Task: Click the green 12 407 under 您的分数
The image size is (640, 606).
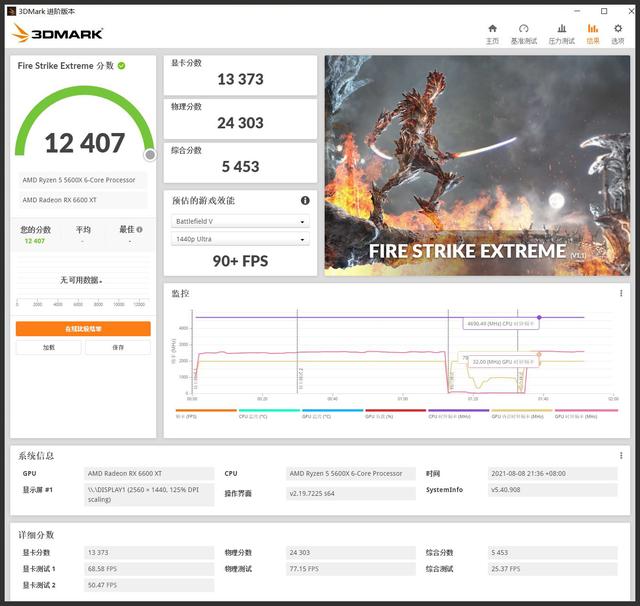Action: pos(35,241)
